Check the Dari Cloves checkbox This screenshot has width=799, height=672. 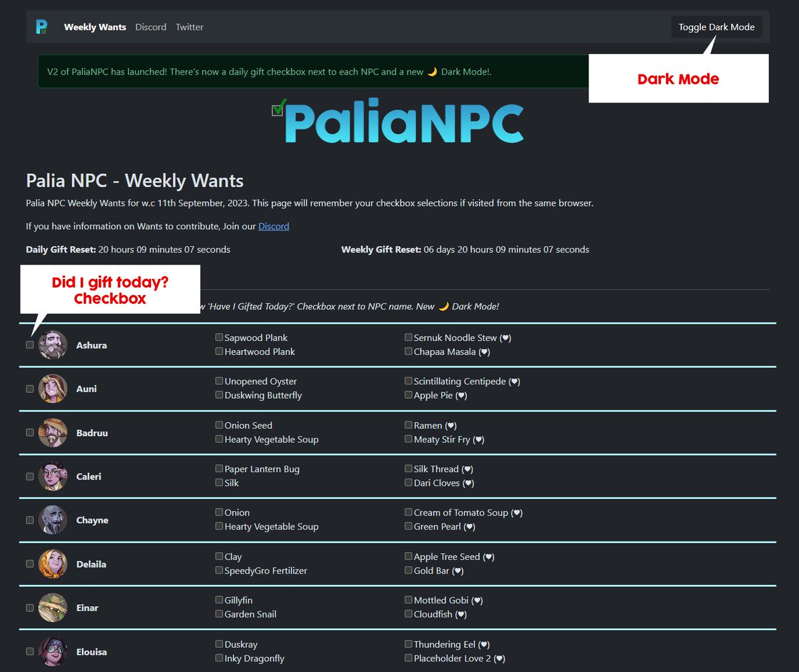coord(408,483)
